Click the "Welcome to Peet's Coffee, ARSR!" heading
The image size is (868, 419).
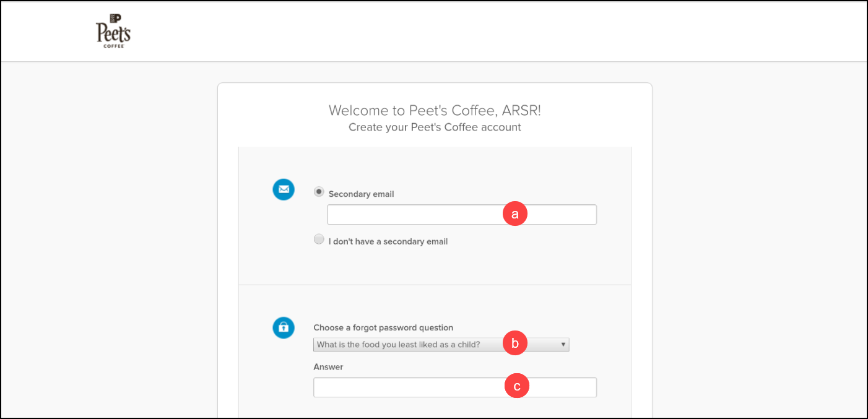click(435, 110)
